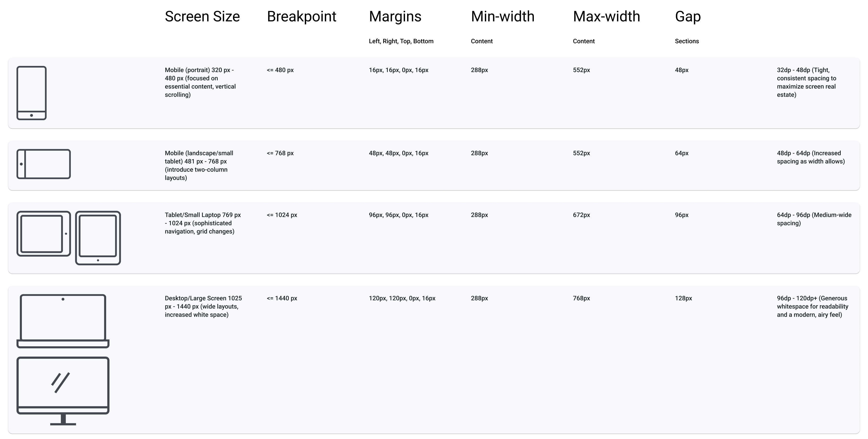The width and height of the screenshot is (868, 439).
Task: Select the Breakpoint column heading
Action: click(302, 16)
